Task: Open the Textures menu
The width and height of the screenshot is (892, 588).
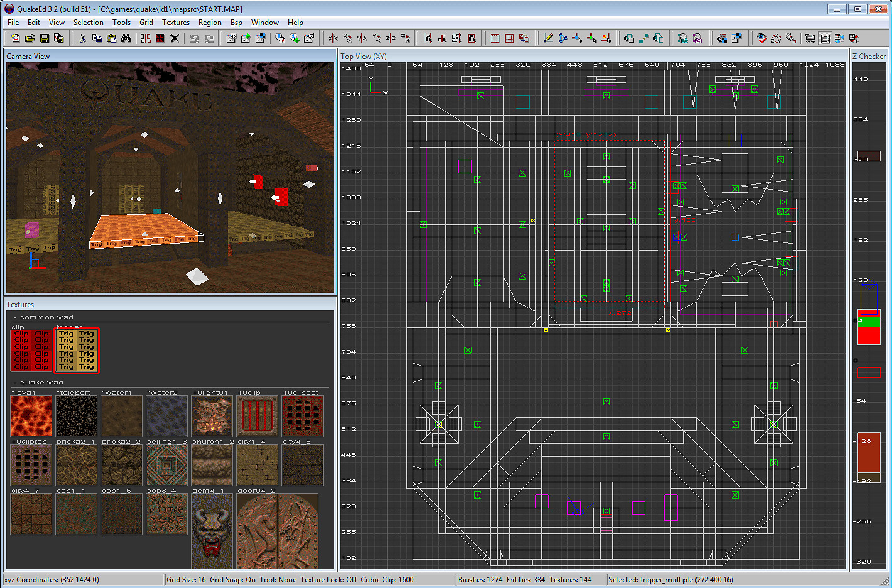Action: (x=175, y=23)
